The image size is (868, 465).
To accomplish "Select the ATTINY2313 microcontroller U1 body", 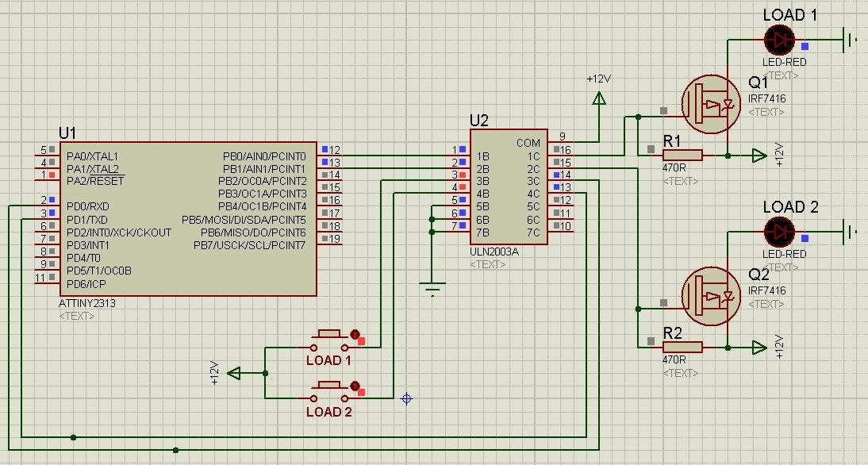I will point(188,219).
